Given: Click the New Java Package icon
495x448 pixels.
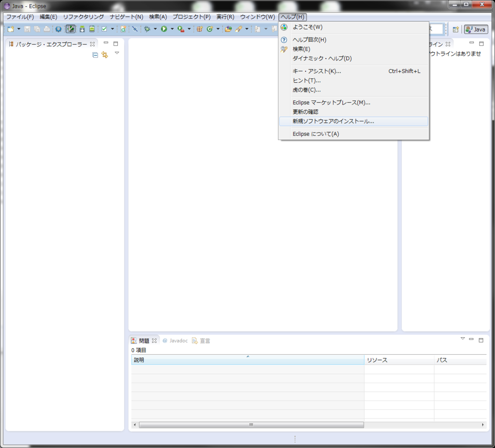Looking at the screenshot, I should tap(200, 29).
